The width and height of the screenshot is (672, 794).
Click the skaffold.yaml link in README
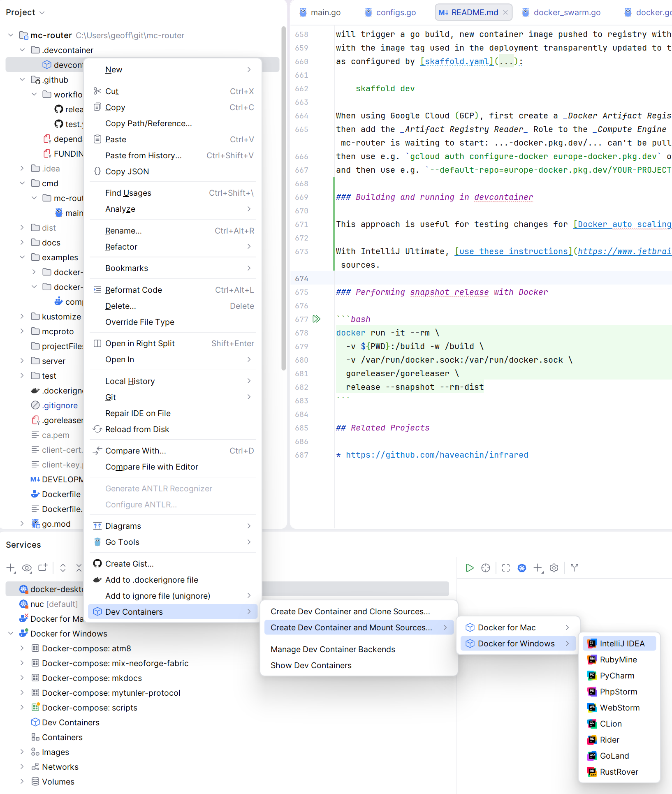pos(456,61)
